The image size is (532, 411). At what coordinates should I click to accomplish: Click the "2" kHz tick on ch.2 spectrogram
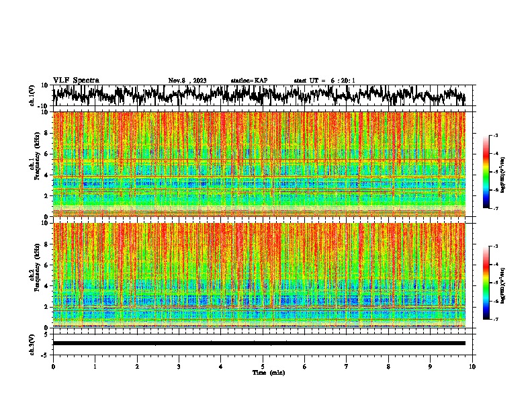47,306
